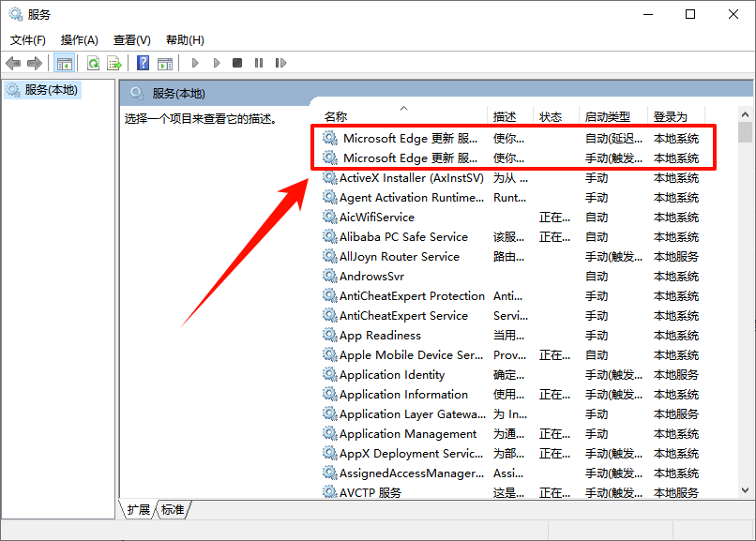Select the Agent Activation Runtime service
The width and height of the screenshot is (756, 541).
(513, 198)
